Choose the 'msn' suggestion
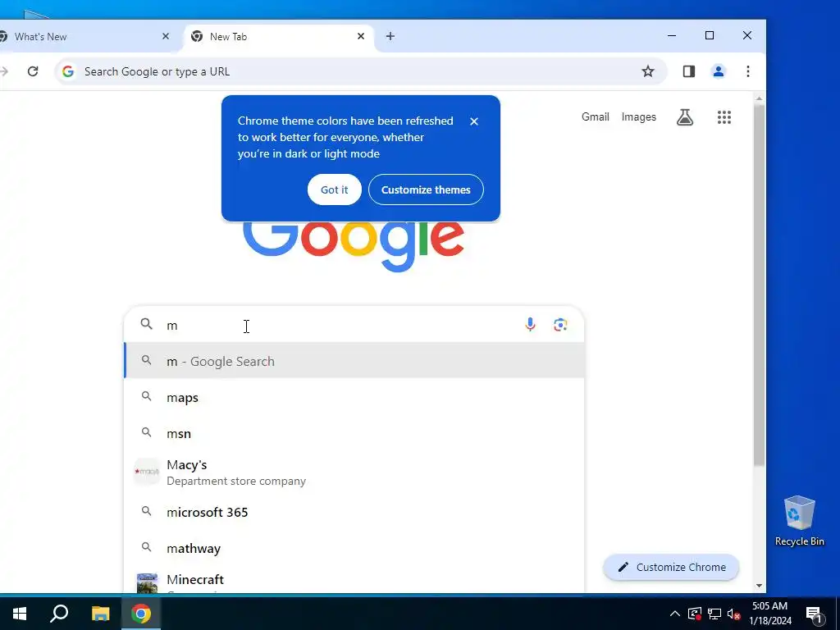Screen dimensions: 840x630 [354, 433]
